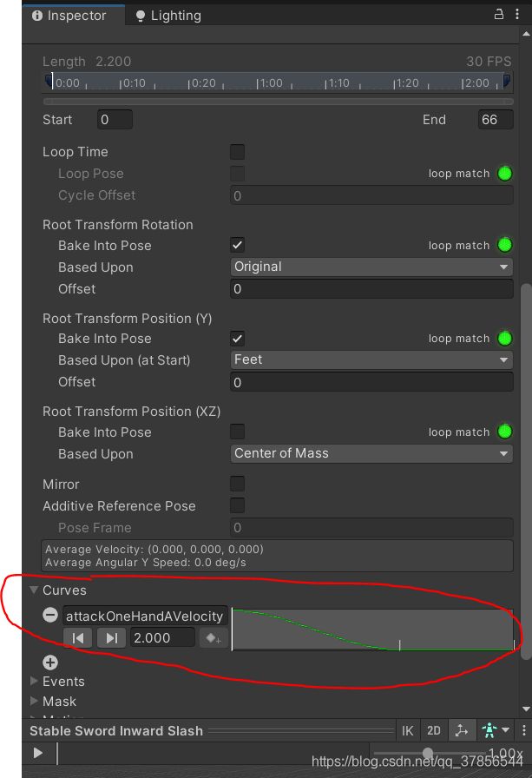Open the Center of Mass dropdown
This screenshot has width=532, height=778.
click(371, 453)
